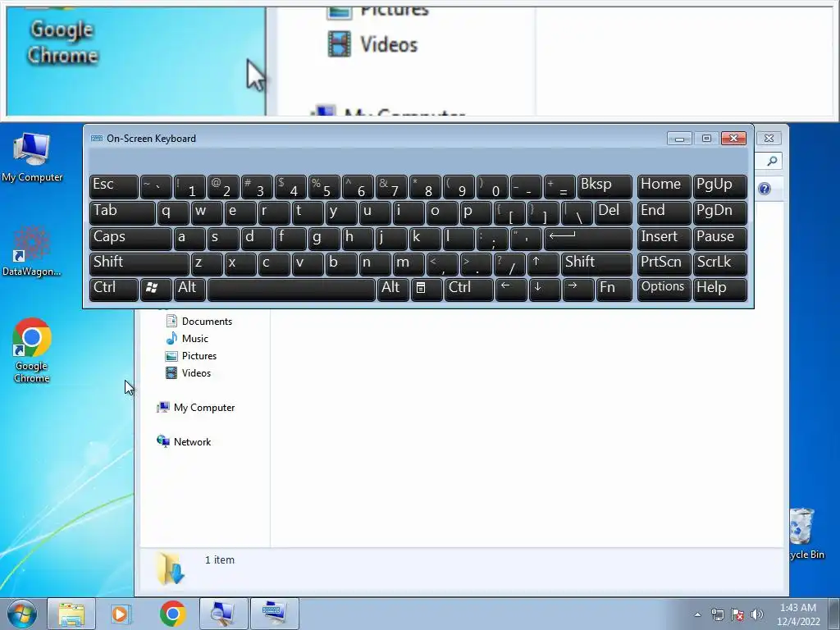Toggle the left Shift key
Image resolution: width=840 pixels, height=630 pixels.
coord(139,263)
